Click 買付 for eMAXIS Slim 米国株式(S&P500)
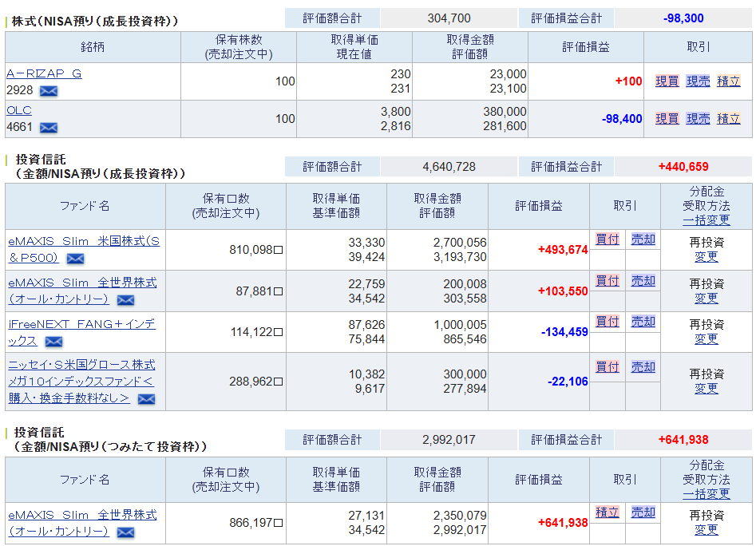 pyautogui.click(x=607, y=239)
